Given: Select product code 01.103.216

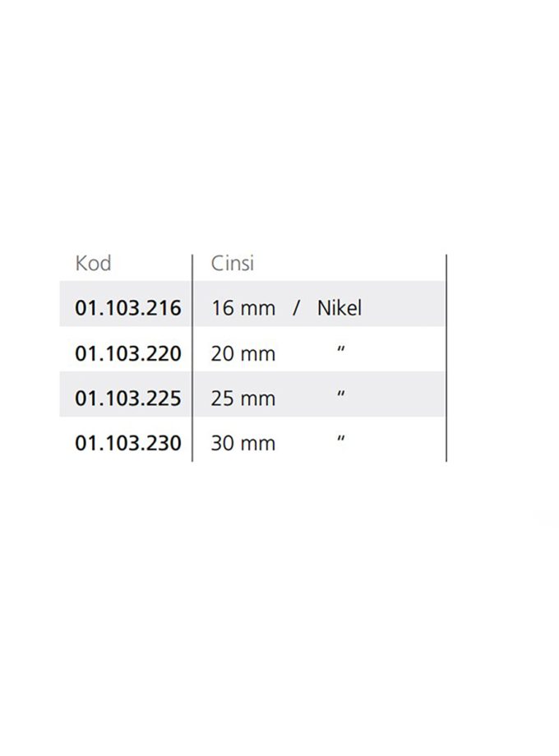Looking at the screenshot, I should (x=127, y=308).
